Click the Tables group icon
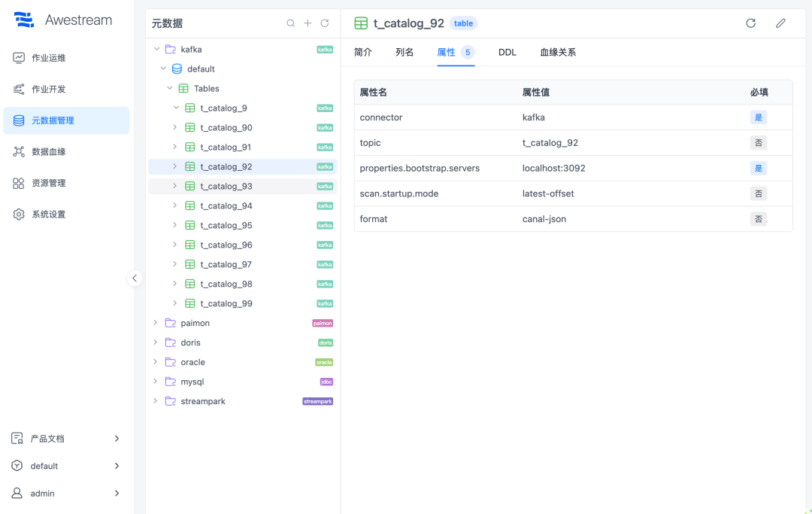Screen dimensions: 812x514 [183, 89]
